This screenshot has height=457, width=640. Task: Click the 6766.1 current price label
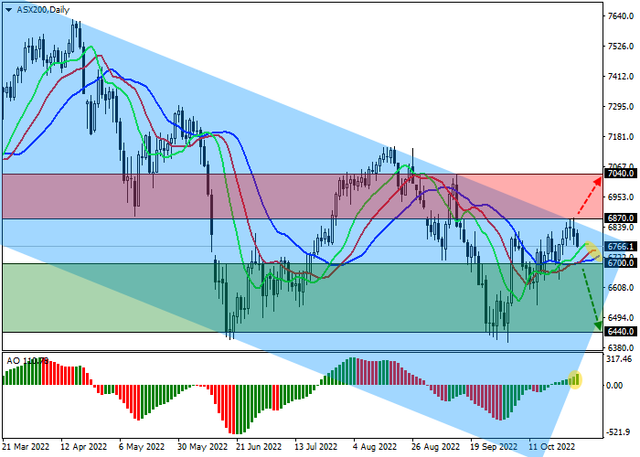click(620, 246)
